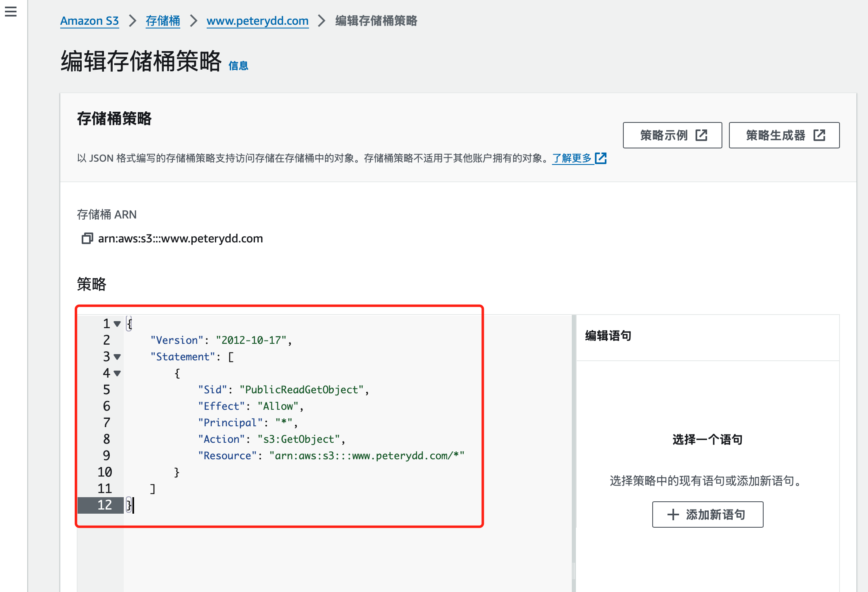
Task: Click the external link icon on 策略示例
Action: (701, 135)
